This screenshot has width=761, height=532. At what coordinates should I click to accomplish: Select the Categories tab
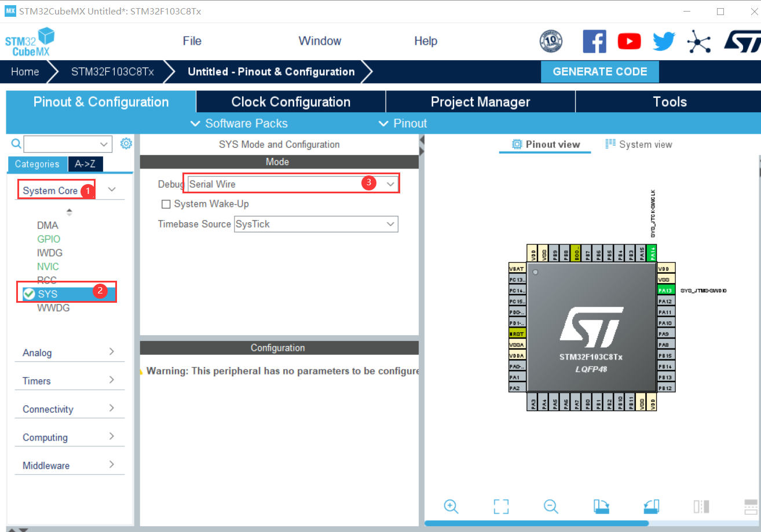tap(37, 164)
